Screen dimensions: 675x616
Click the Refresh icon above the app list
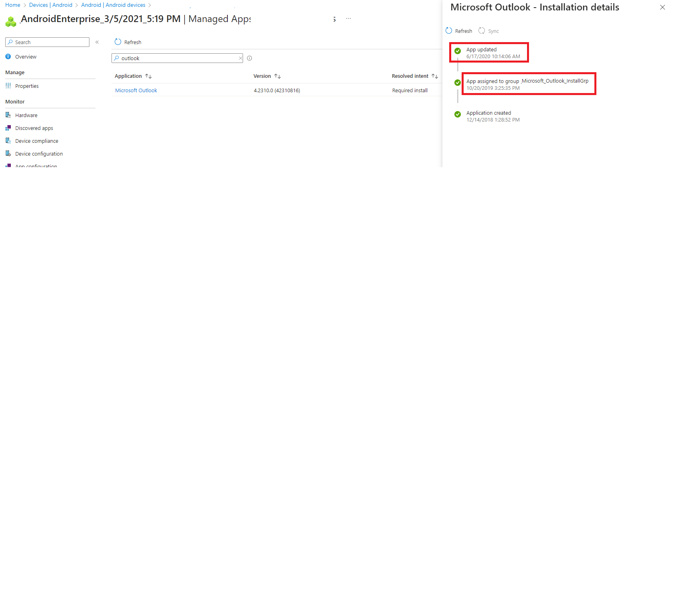click(x=118, y=42)
